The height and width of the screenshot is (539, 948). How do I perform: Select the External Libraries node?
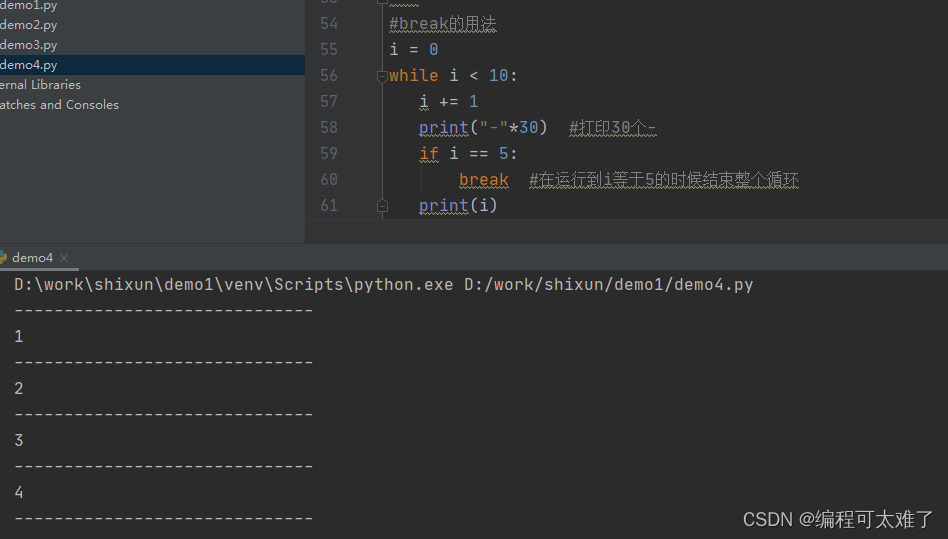[x=40, y=85]
